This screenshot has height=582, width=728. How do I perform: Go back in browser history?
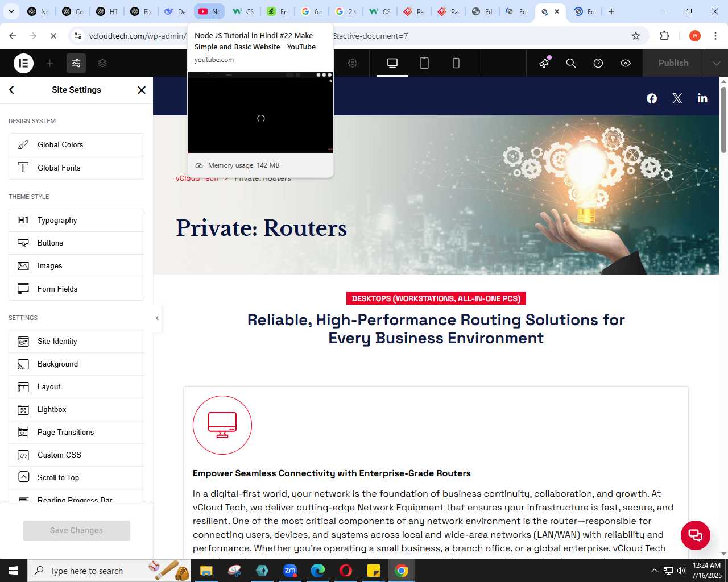[13, 36]
